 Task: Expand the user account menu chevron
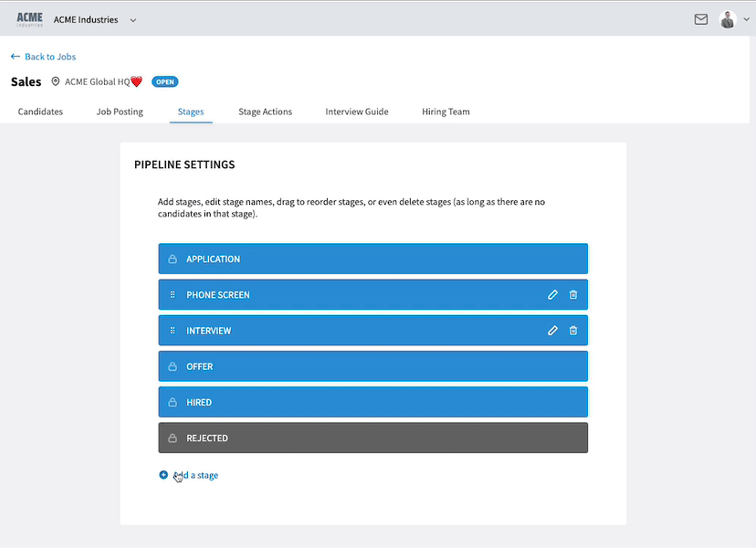pyautogui.click(x=747, y=19)
